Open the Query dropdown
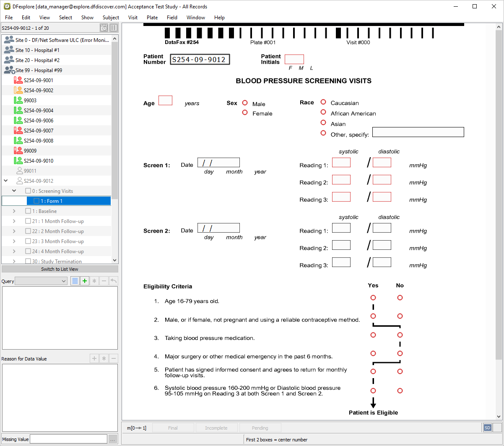Image resolution: width=504 pixels, height=446 pixels. click(41, 281)
